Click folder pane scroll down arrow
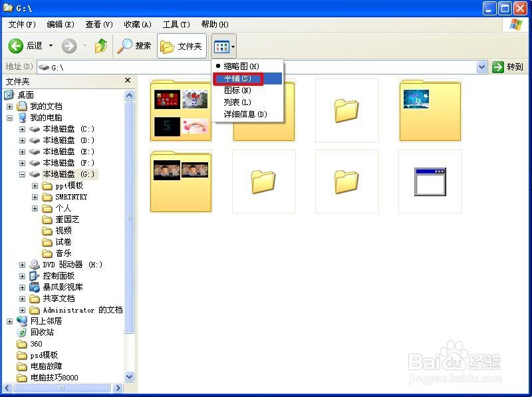Screen dimensions: 532x397 click(129, 376)
